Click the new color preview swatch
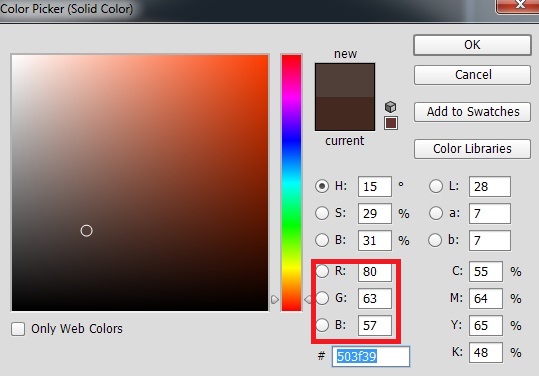Screen dimensions: 539x376 pos(345,80)
